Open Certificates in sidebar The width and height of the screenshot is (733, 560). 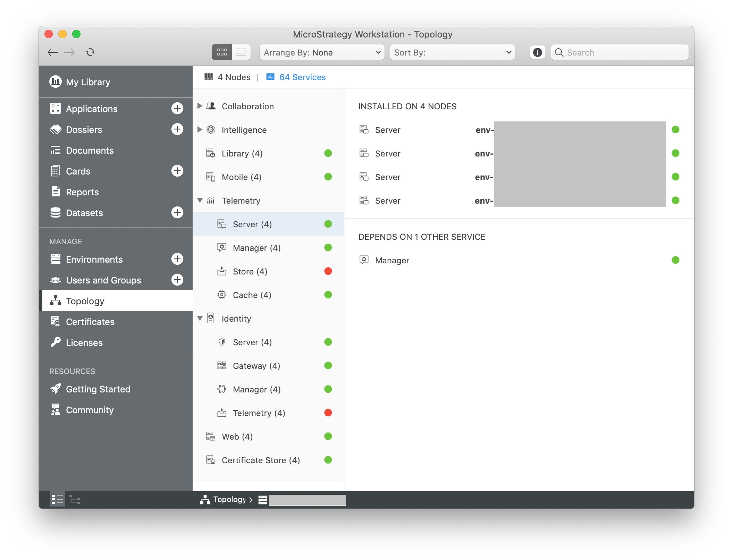pos(90,322)
